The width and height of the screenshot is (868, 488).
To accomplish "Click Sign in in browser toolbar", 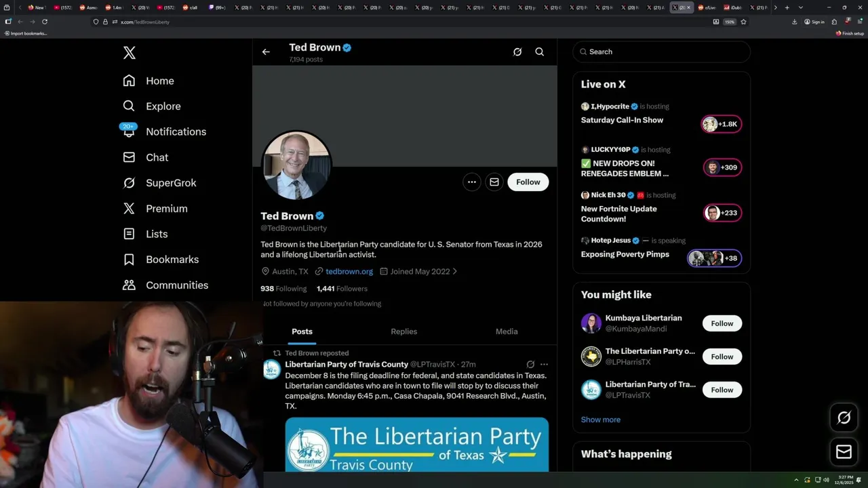I will click(x=814, y=22).
